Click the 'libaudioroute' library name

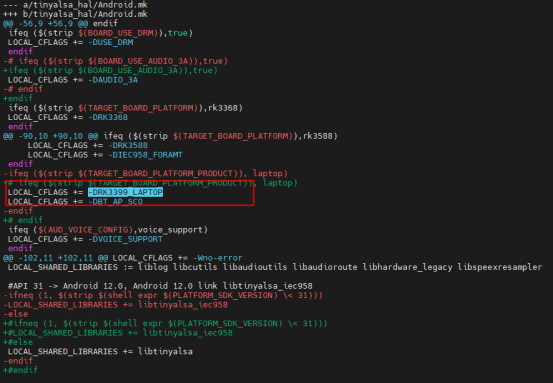[325, 267]
